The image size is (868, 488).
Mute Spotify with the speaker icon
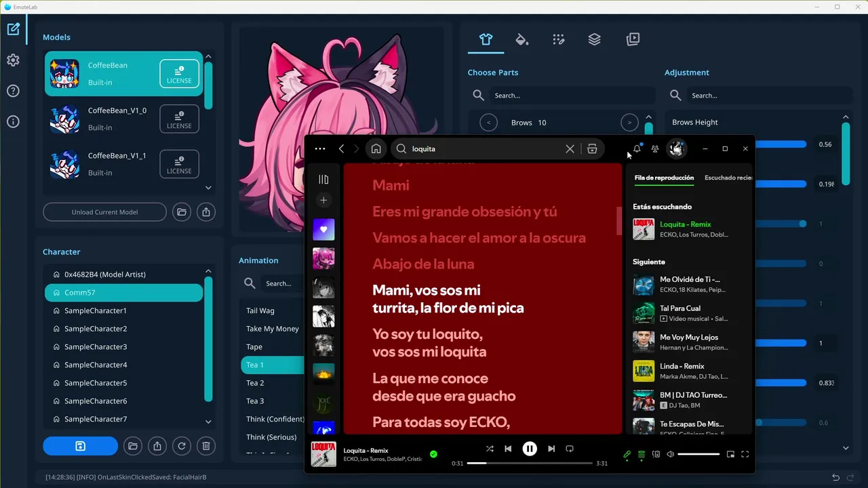[x=670, y=455]
